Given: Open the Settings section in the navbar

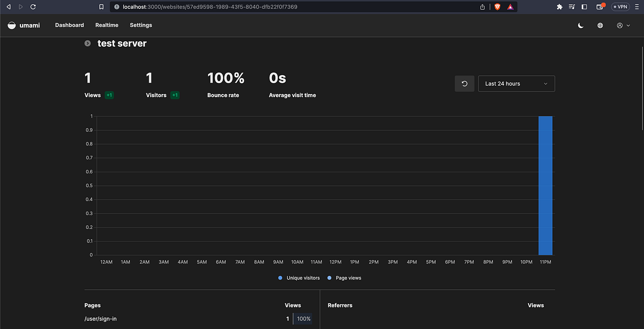Looking at the screenshot, I should [x=141, y=25].
